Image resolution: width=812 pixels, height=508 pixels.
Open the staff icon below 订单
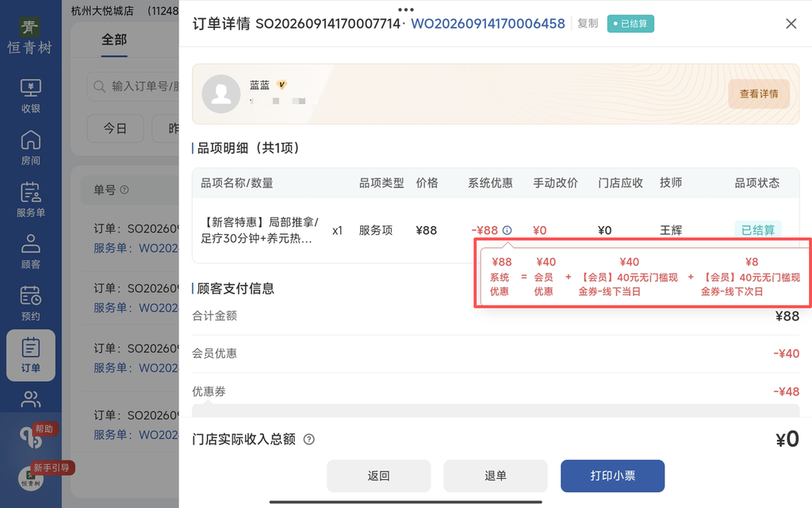(x=31, y=398)
